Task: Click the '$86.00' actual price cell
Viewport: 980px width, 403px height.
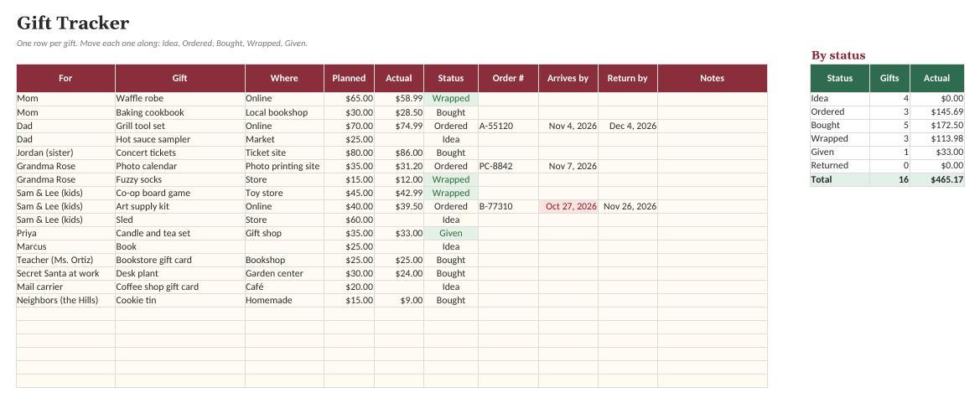Action: [x=399, y=152]
